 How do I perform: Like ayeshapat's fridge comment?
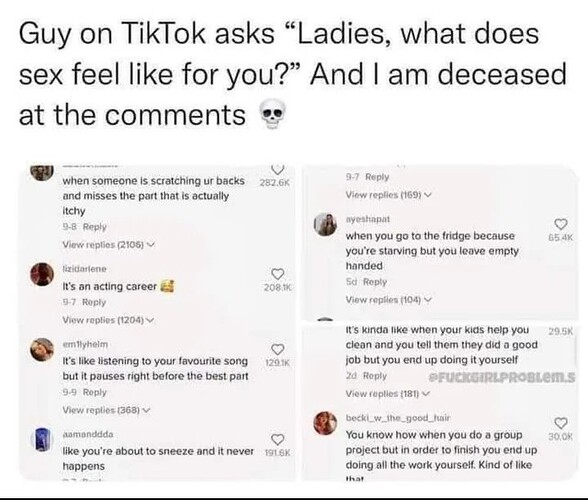(561, 224)
